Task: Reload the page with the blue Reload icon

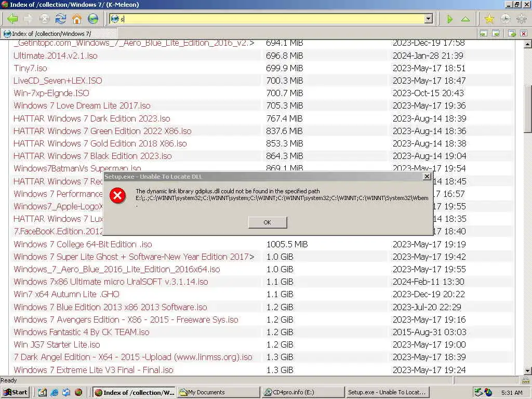Action: point(61,19)
